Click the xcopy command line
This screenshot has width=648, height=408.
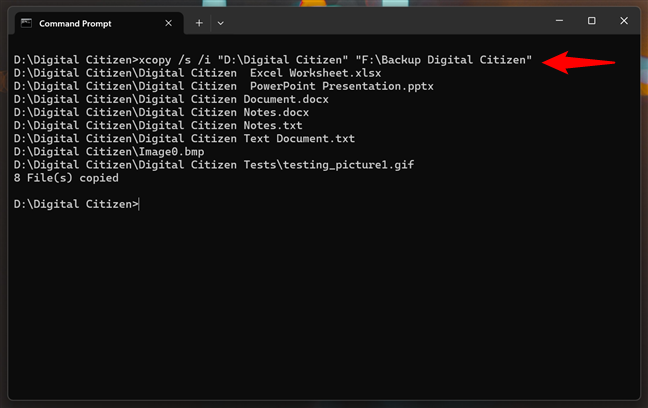(x=272, y=61)
